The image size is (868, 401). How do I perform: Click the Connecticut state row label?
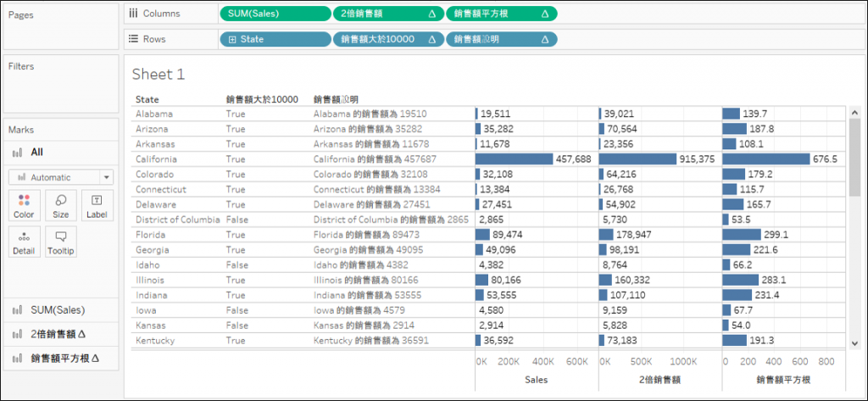(161, 189)
